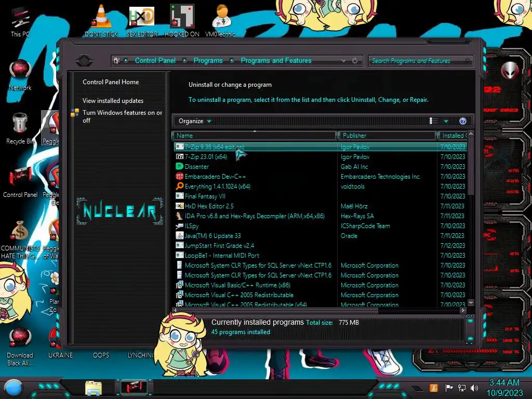This screenshot has width=532, height=399.
Task: Click the HxD Hex Editor 2.5 icon
Action: [x=179, y=206]
